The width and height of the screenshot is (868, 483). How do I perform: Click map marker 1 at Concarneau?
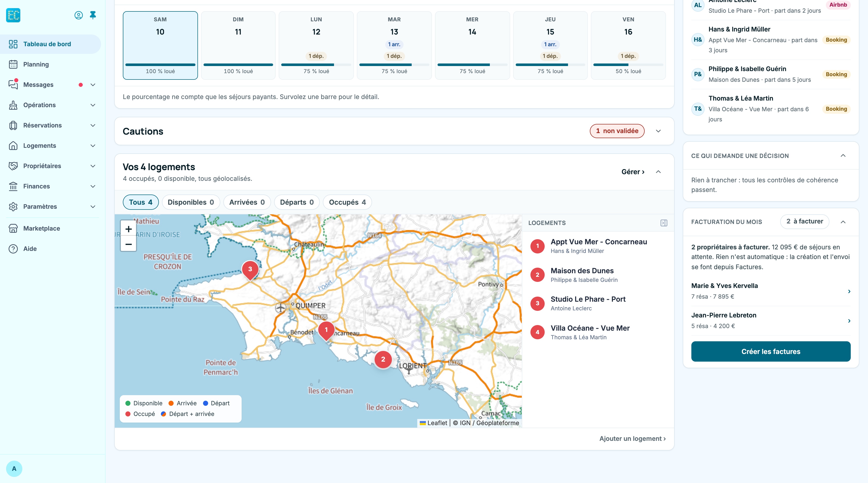[x=326, y=331]
